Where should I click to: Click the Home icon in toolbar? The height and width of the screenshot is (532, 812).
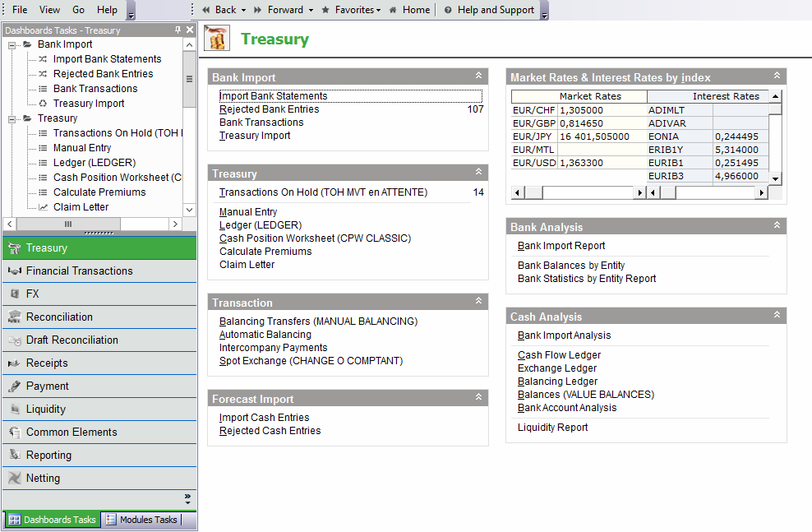[x=394, y=10]
